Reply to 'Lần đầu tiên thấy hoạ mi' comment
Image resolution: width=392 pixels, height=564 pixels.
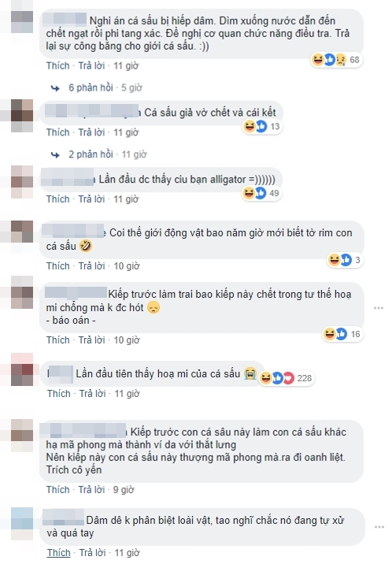[92, 394]
